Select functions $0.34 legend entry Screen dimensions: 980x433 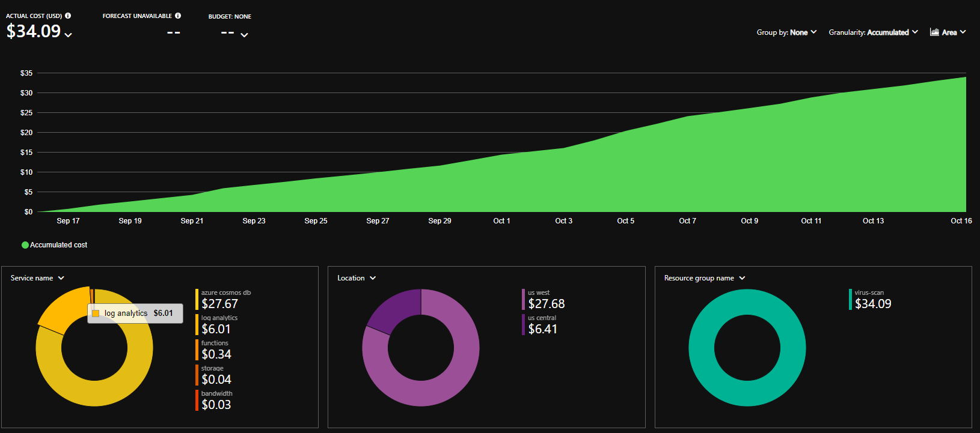pos(214,350)
